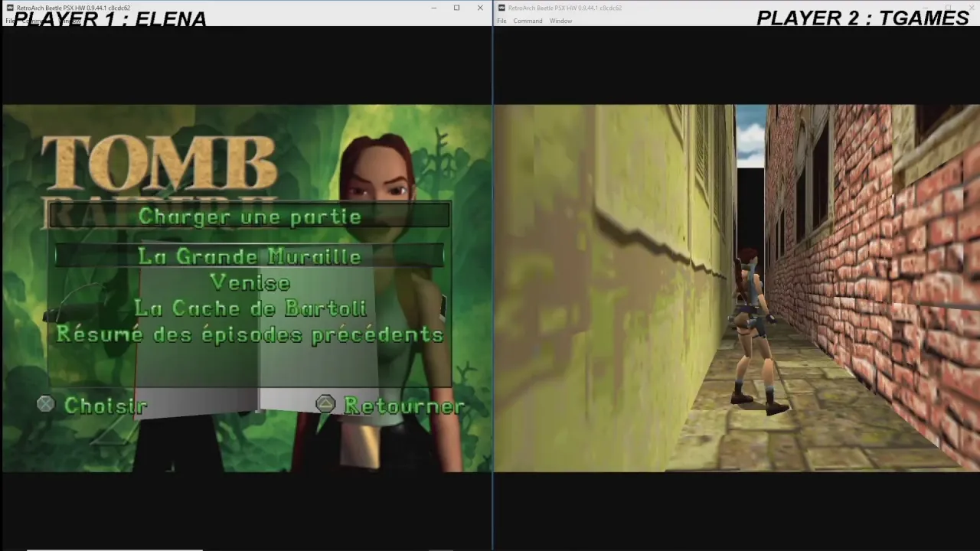
Task: Click the triangle button icon beside Retourner
Action: coord(325,404)
